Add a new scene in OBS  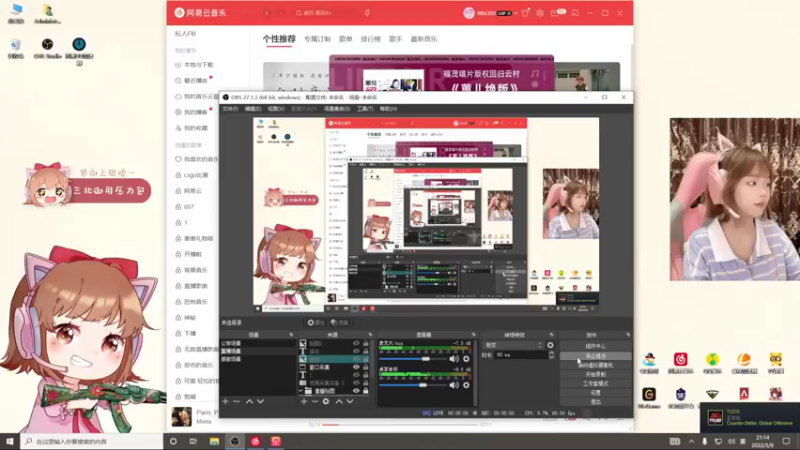pos(225,402)
